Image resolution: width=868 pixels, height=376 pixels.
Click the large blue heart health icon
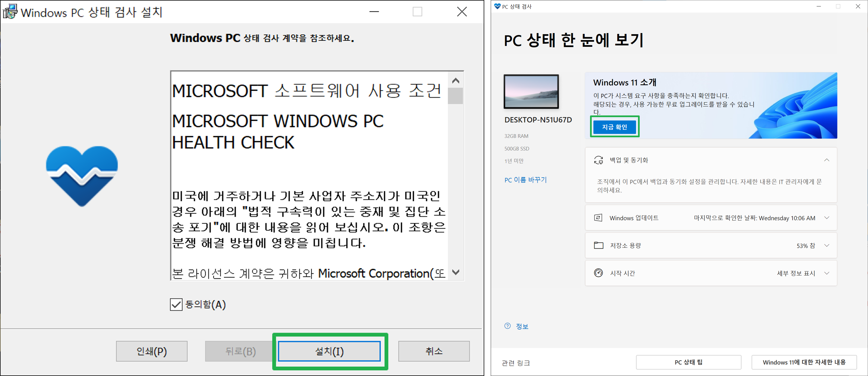click(82, 176)
